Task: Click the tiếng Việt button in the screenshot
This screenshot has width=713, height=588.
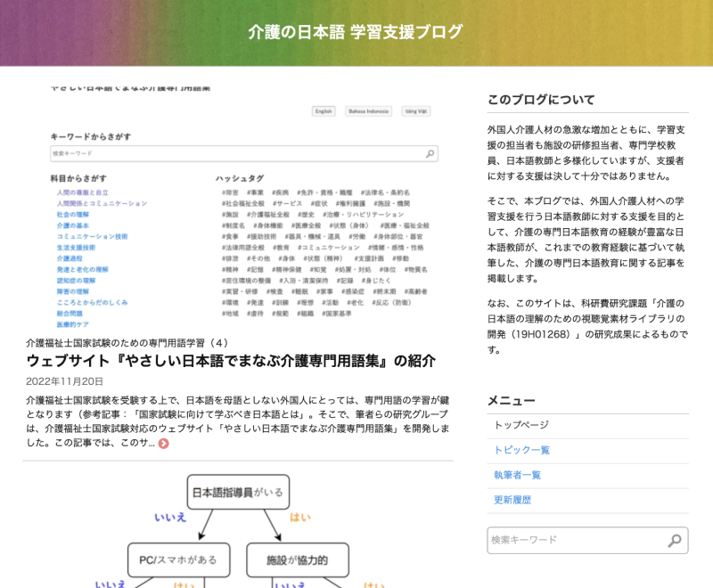Action: point(415,111)
